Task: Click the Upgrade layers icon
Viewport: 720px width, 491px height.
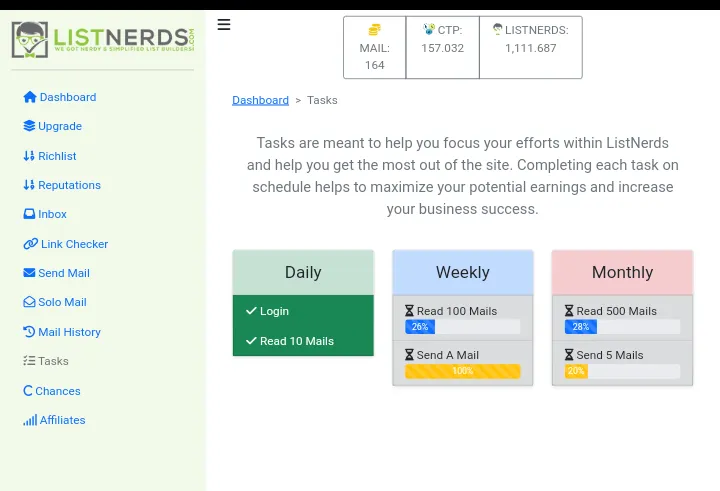Action: coord(29,126)
